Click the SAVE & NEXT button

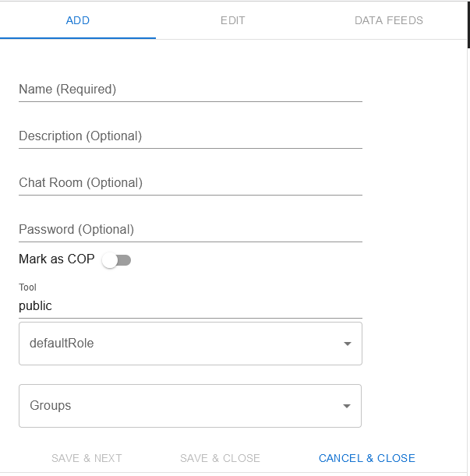tap(87, 458)
